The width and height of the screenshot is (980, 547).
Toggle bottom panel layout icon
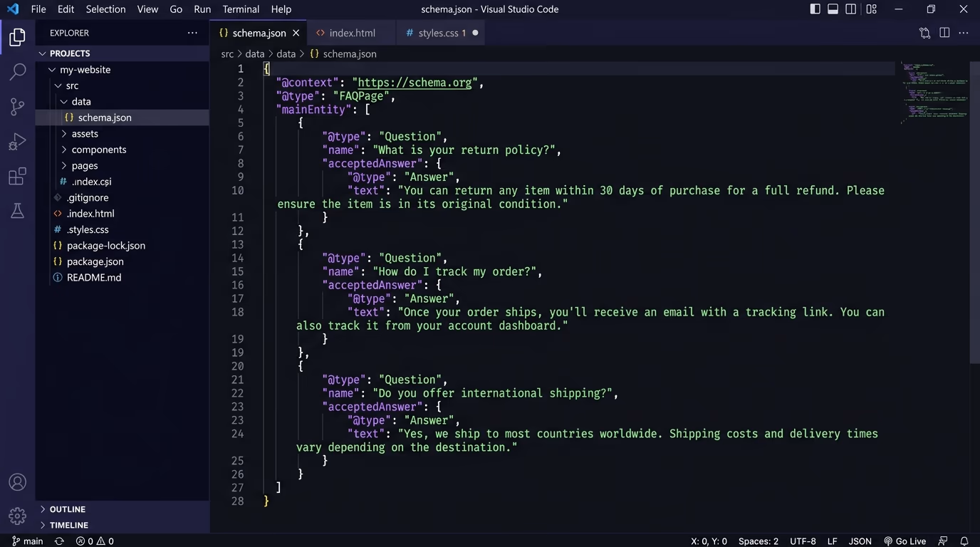point(833,9)
